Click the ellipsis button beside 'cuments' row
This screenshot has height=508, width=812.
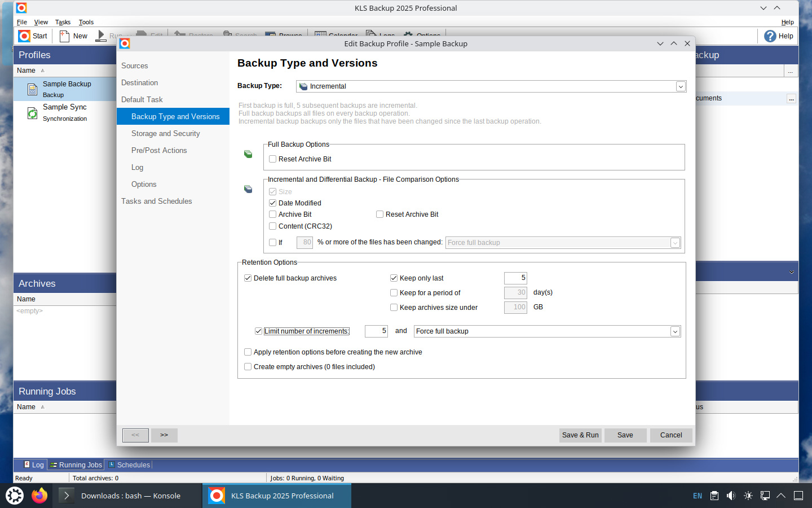pyautogui.click(x=791, y=99)
